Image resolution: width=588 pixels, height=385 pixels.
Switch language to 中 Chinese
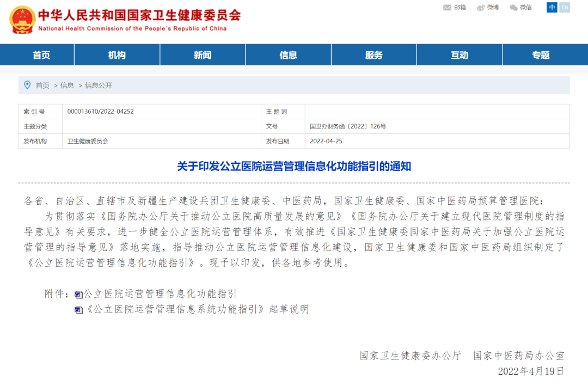pos(552,8)
